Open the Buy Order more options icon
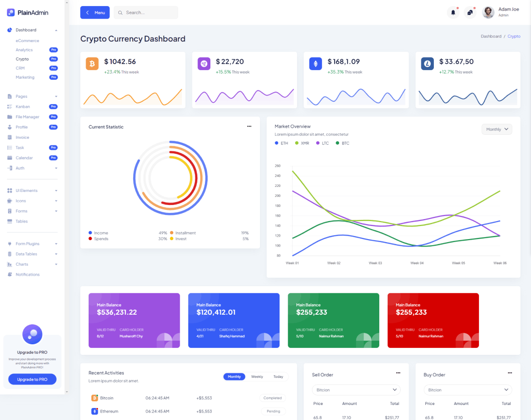Image resolution: width=531 pixels, height=420 pixels. click(510, 373)
